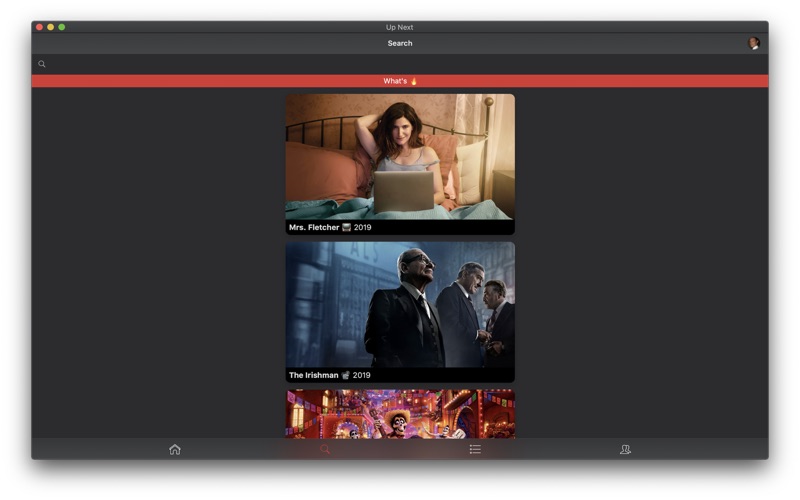Click the red What's hot banner

pos(400,81)
